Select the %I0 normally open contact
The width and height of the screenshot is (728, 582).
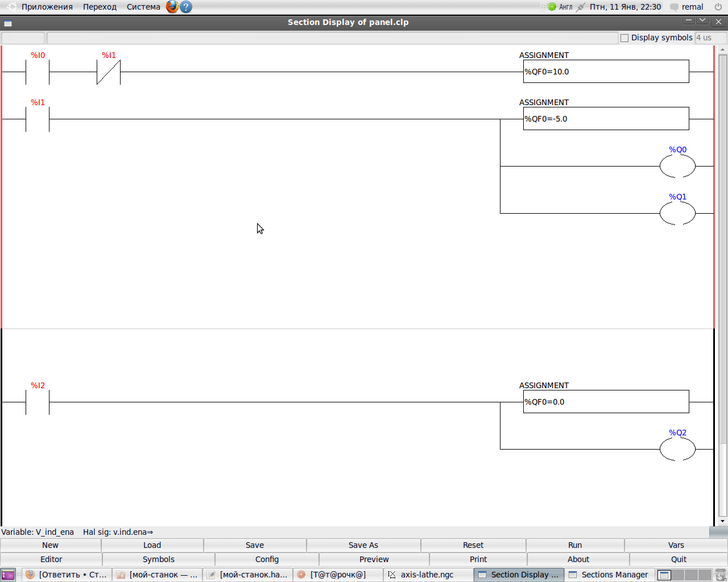pos(38,72)
